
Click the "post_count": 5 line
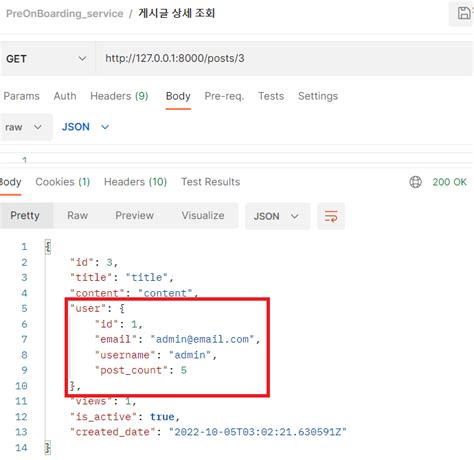141,370
